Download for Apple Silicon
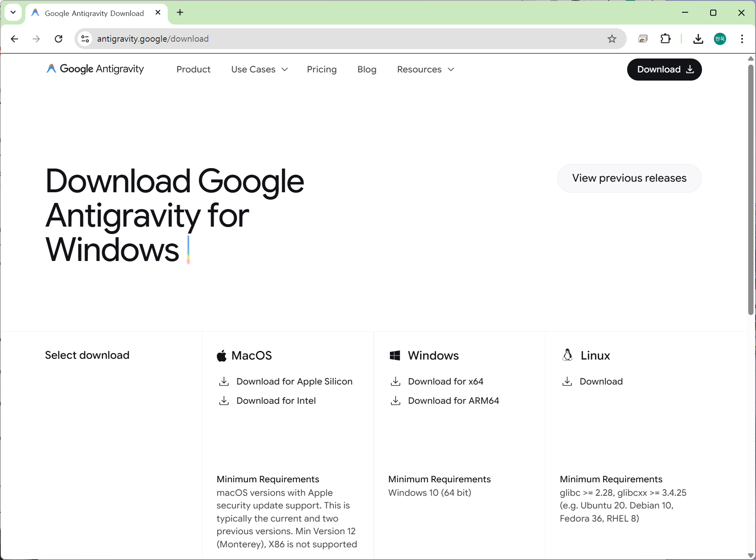756x560 pixels. click(x=295, y=381)
